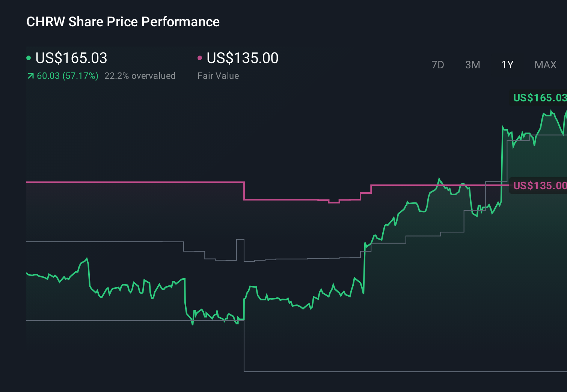Screen dimensions: 567x392
Task: Open the 7D time range view
Action: coord(438,65)
